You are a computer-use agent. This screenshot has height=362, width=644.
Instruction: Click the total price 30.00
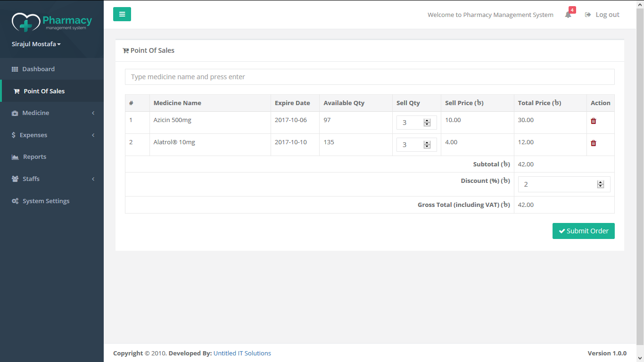tap(526, 120)
